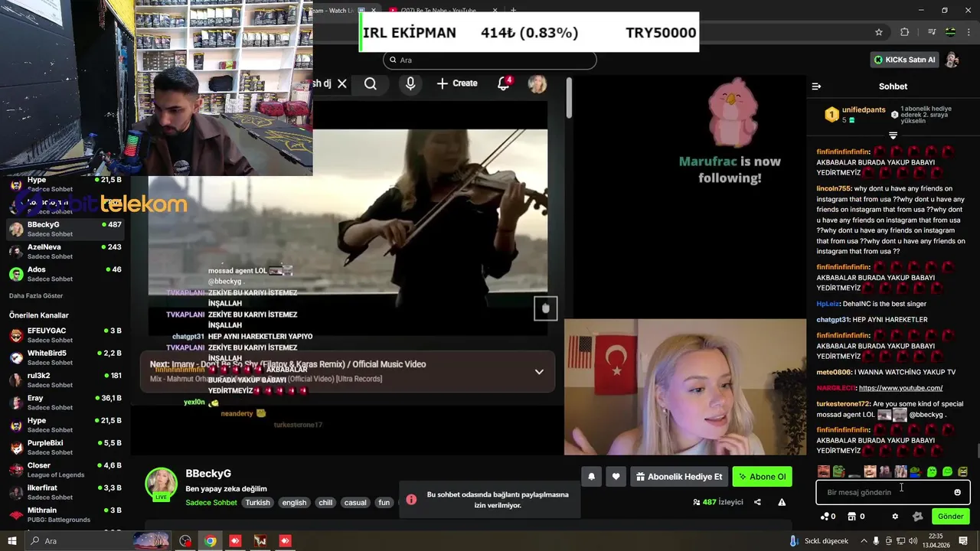This screenshot has height=551, width=980.
Task: Collapse the Sohbet chat panel icon
Action: click(816, 86)
